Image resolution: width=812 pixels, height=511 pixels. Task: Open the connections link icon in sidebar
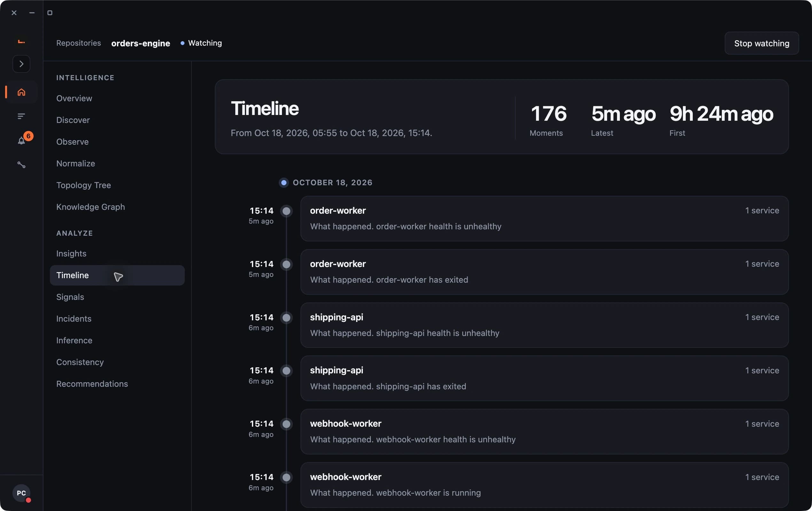coord(21,165)
